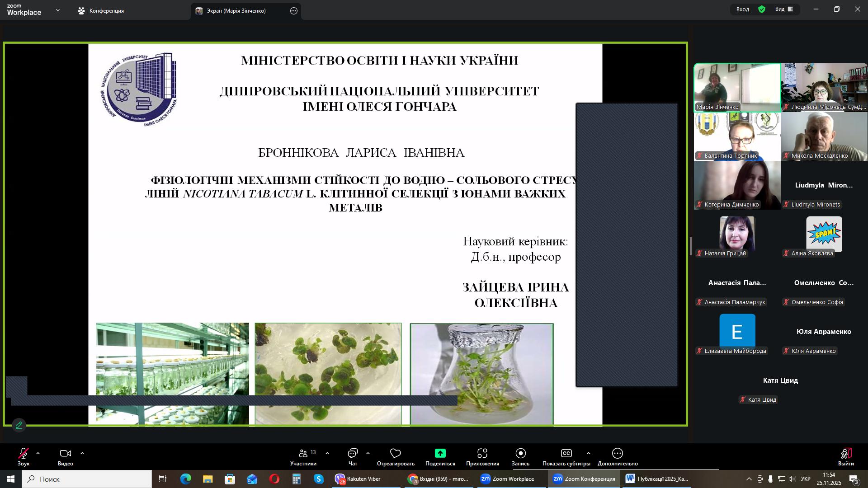Open the Participants panel icon

[x=303, y=454]
